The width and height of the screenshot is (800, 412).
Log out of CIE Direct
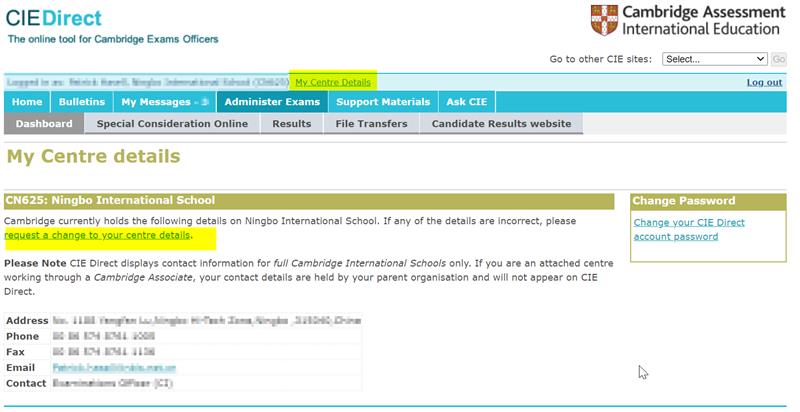tap(764, 82)
